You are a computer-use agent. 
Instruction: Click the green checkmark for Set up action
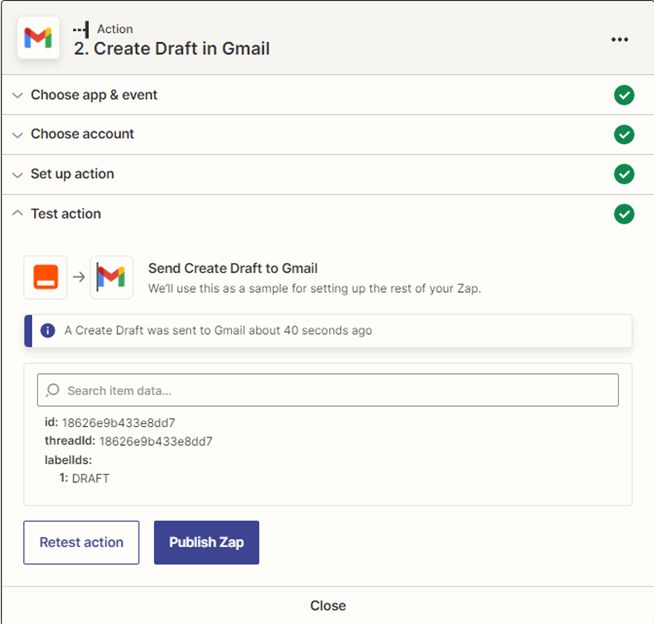pos(624,174)
